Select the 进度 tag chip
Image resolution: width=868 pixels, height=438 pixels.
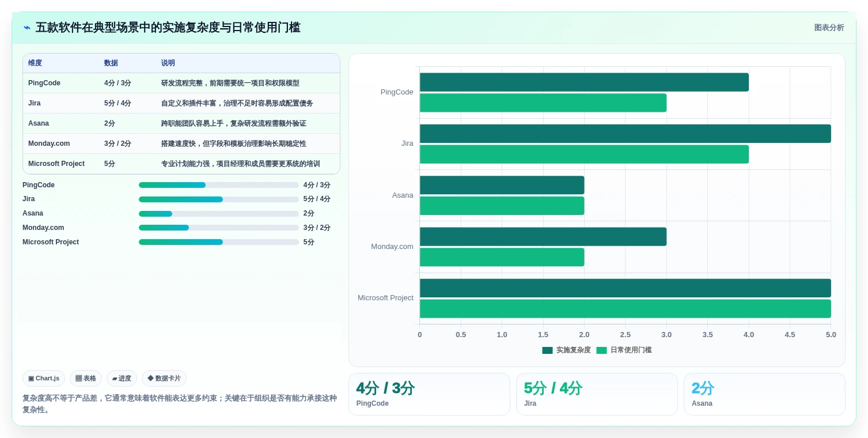122,379
